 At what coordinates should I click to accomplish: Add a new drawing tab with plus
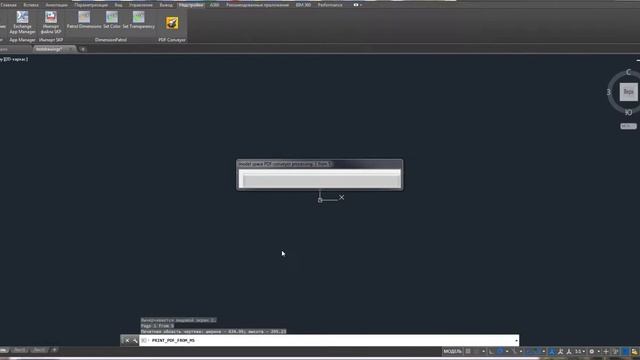[x=83, y=49]
